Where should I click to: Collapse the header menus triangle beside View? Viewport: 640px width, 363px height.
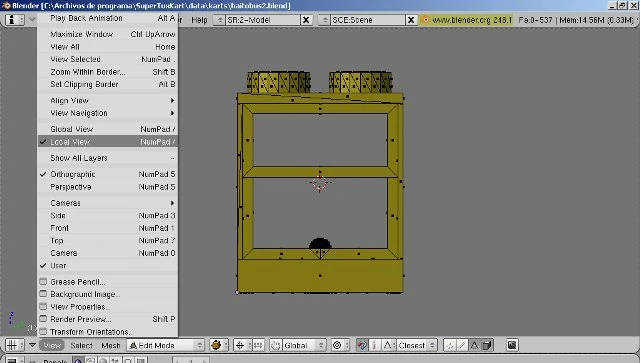[x=32, y=345]
